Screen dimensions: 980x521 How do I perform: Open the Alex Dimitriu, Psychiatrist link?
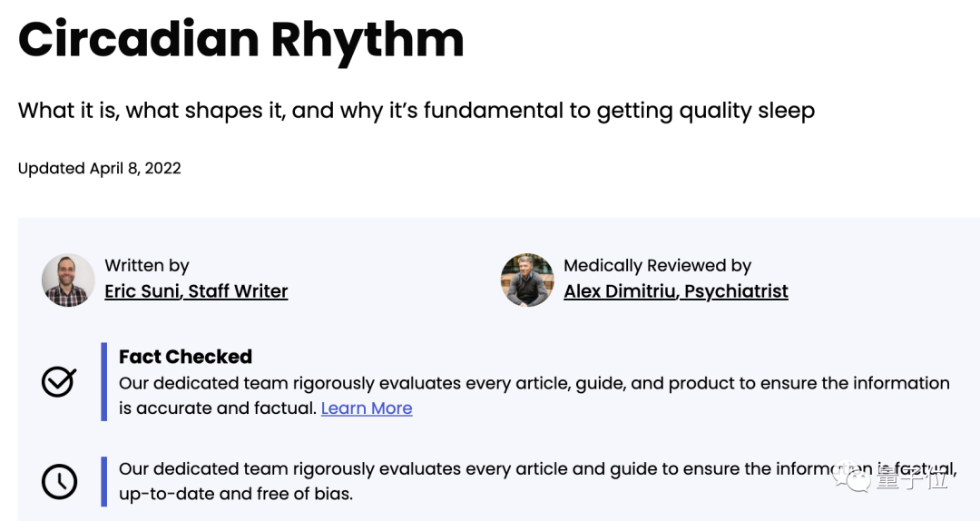[x=675, y=291]
